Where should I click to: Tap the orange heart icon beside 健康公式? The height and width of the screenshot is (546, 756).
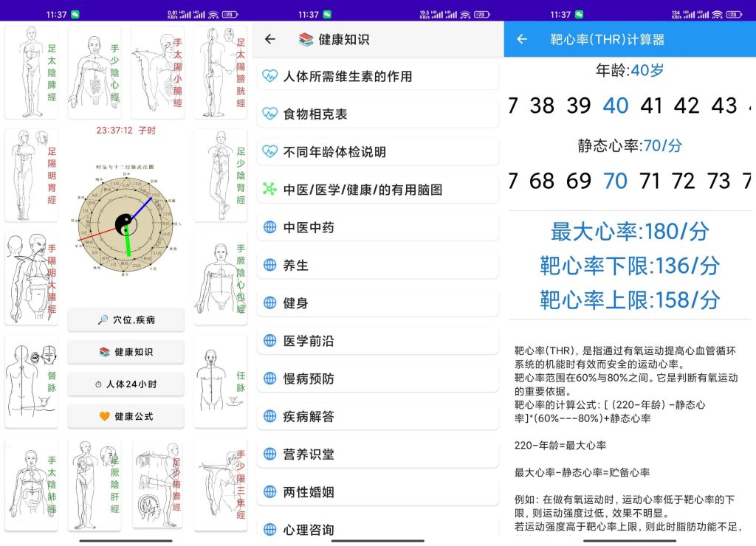[105, 416]
